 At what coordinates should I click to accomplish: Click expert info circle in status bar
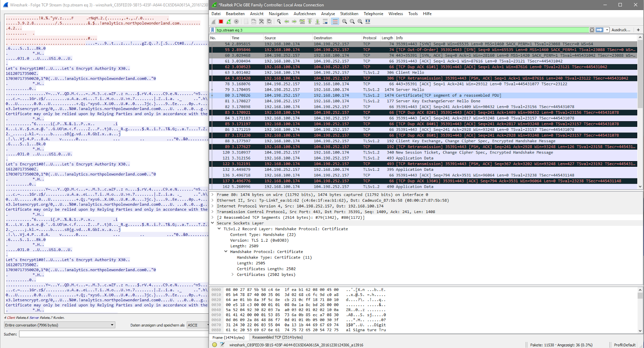click(x=215, y=345)
